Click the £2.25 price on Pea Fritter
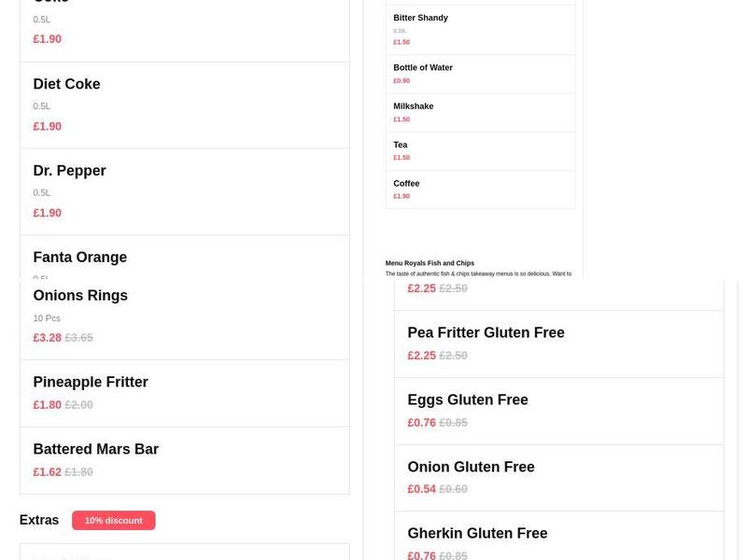The image size is (747, 560). 421,355
